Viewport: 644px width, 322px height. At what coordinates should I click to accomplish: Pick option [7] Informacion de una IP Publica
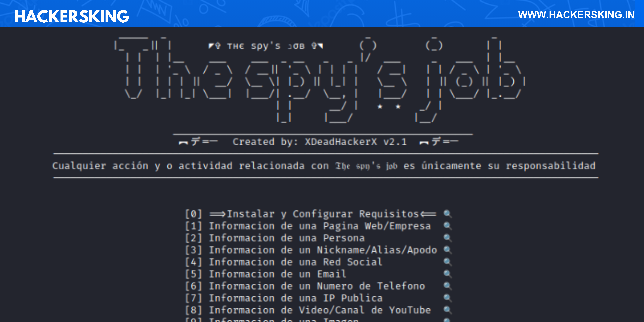284,298
